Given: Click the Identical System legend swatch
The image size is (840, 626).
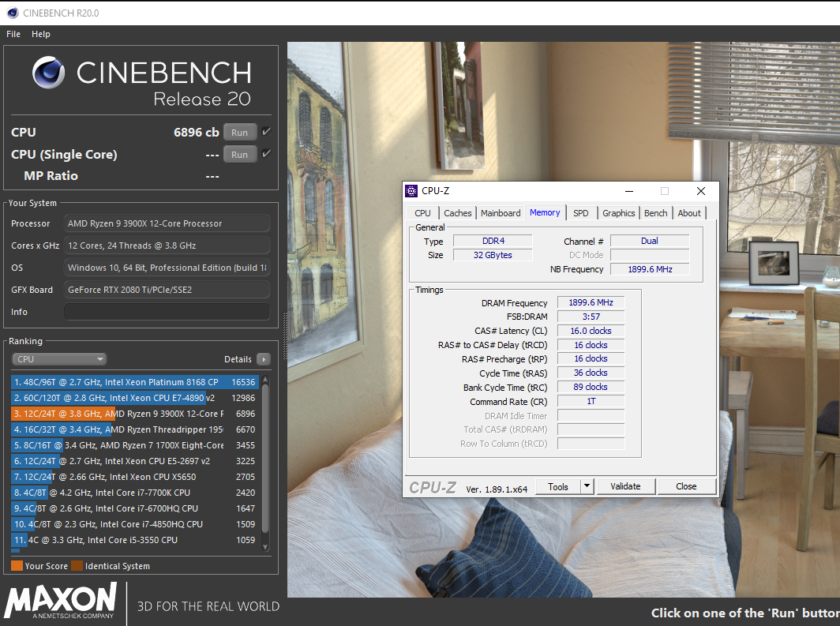Looking at the screenshot, I should tap(77, 565).
